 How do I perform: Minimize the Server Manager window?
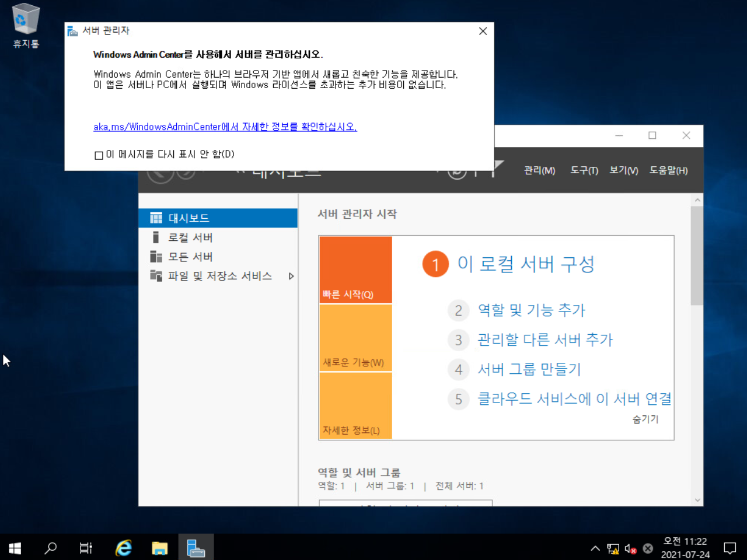pyautogui.click(x=619, y=135)
